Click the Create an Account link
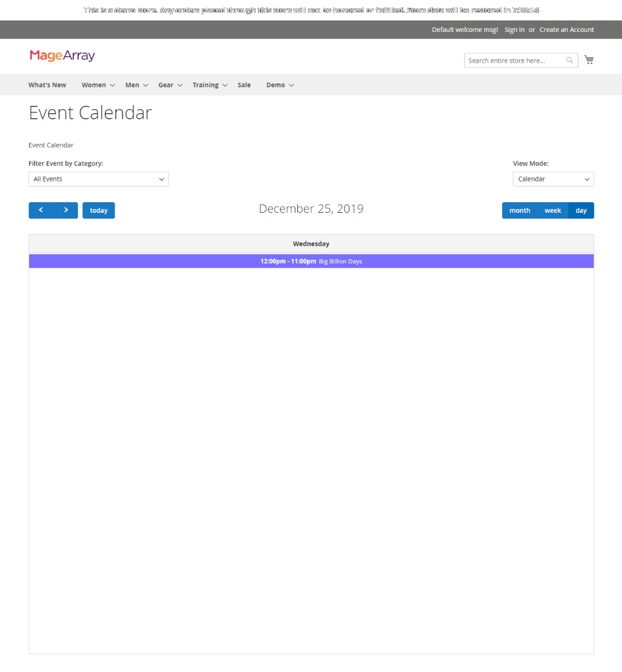This screenshot has height=672, width=622. [567, 30]
